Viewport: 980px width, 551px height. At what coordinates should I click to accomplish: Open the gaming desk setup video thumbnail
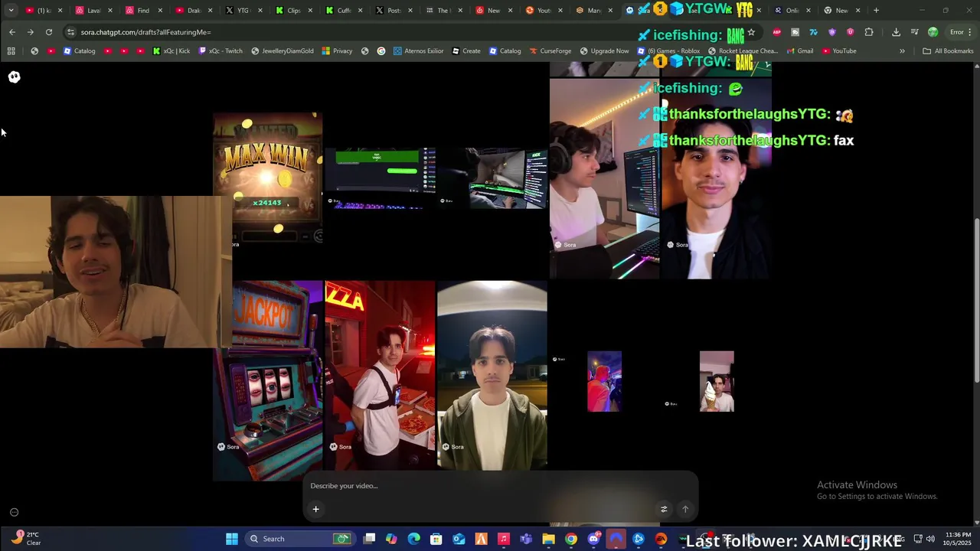[604, 178]
